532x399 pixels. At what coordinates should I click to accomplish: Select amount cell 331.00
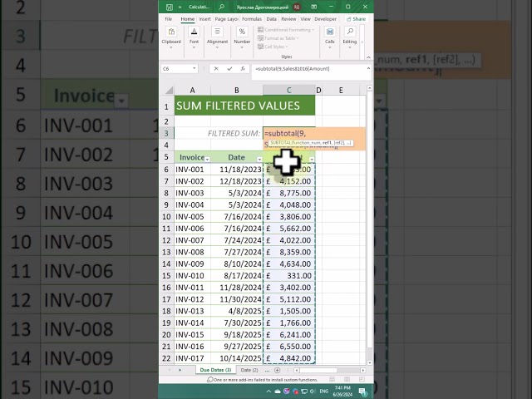coord(288,275)
